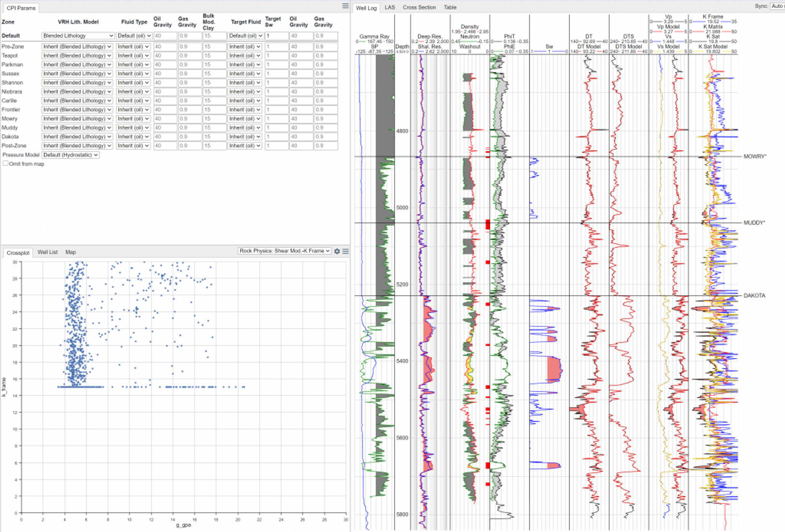This screenshot has width=785, height=532.
Task: Open CPI Params panel hamburger menu
Action: [x=345, y=6]
